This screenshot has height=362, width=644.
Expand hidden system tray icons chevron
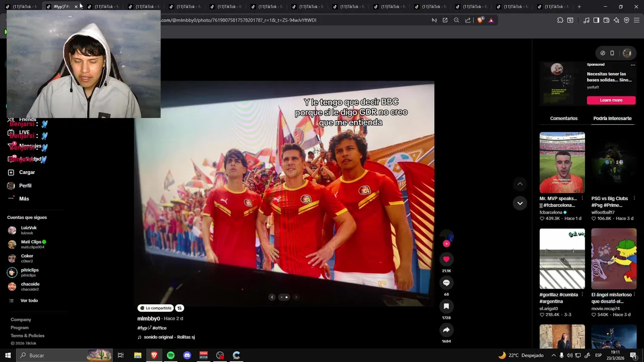click(x=553, y=355)
